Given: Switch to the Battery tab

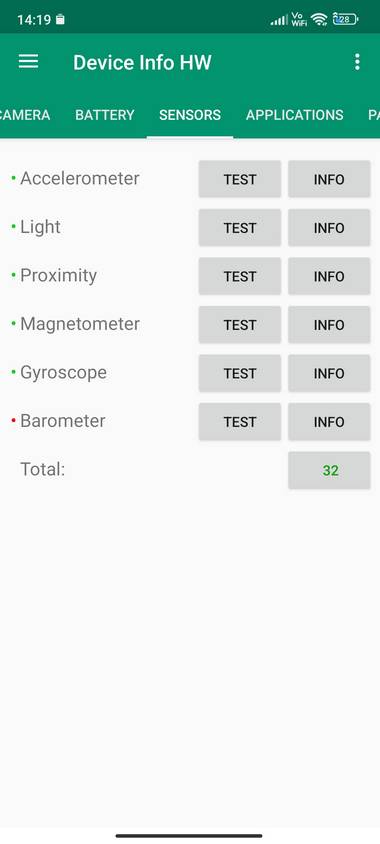Looking at the screenshot, I should tap(105, 115).
